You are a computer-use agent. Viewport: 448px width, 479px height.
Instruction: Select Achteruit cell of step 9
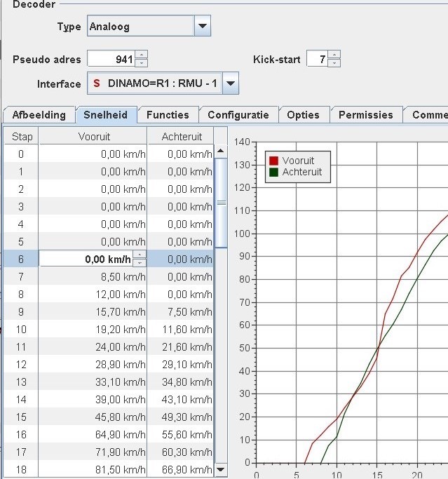181,312
